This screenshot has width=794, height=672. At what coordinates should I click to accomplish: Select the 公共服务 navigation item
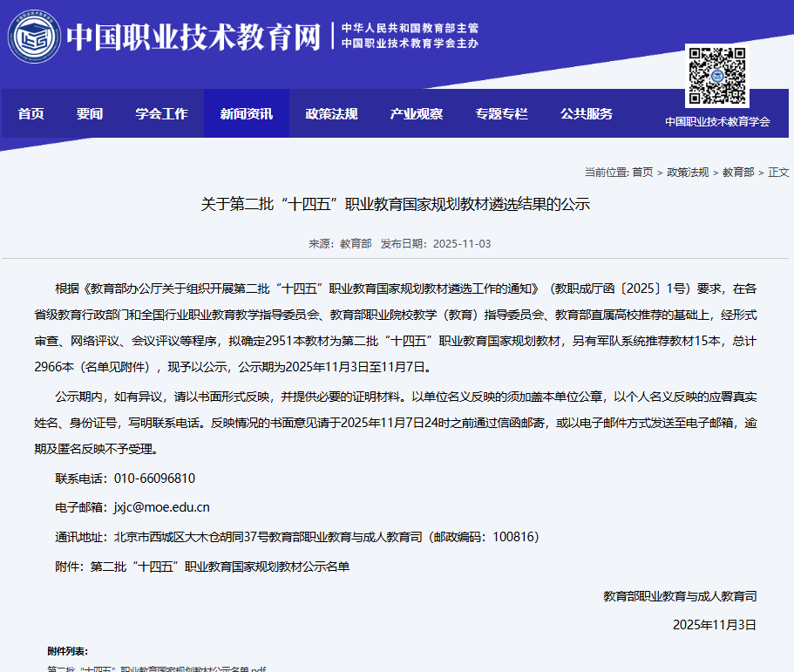[586, 113]
